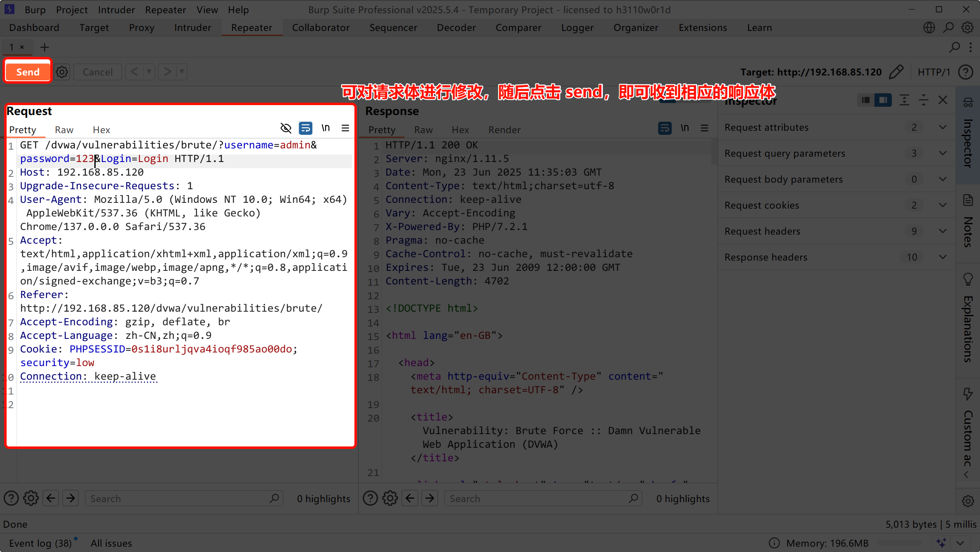This screenshot has height=552, width=980.
Task: Expand Request query parameters section
Action: [x=942, y=153]
